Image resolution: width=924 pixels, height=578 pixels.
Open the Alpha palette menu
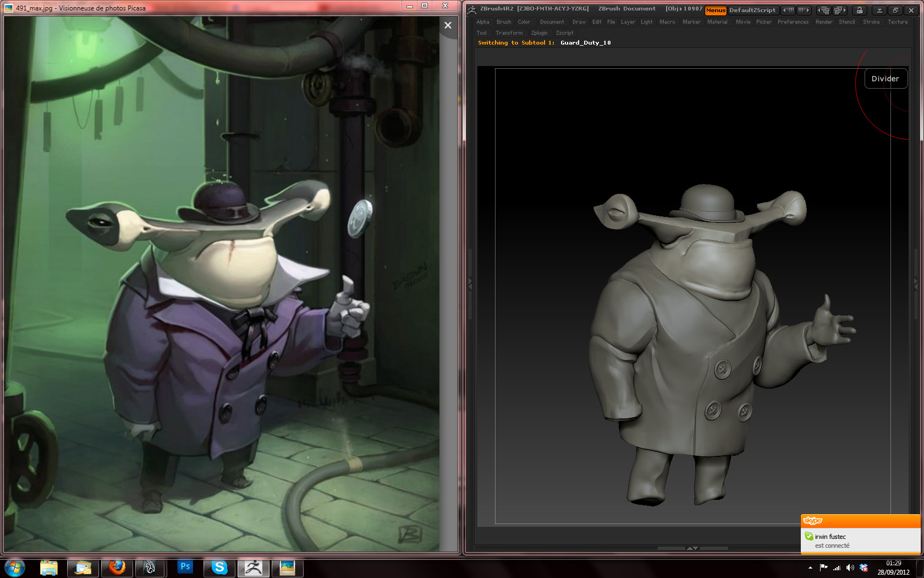[x=483, y=22]
